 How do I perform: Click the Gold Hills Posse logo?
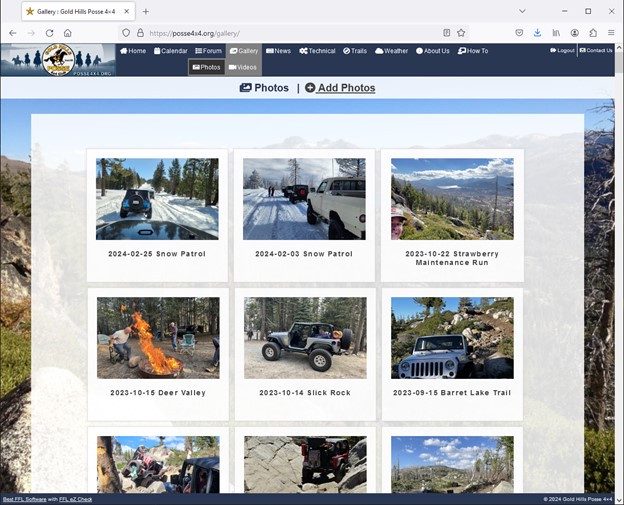(x=58, y=60)
